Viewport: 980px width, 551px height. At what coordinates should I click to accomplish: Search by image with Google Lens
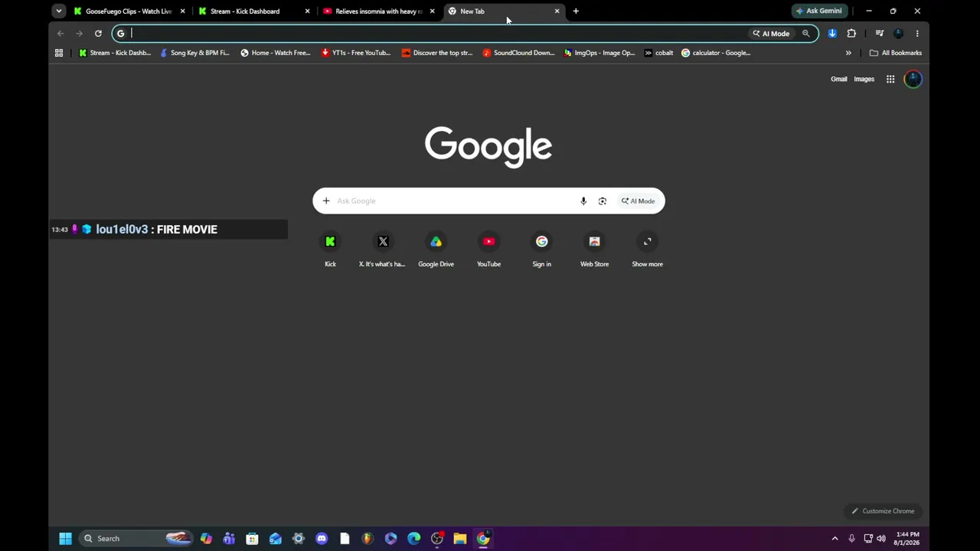click(603, 201)
